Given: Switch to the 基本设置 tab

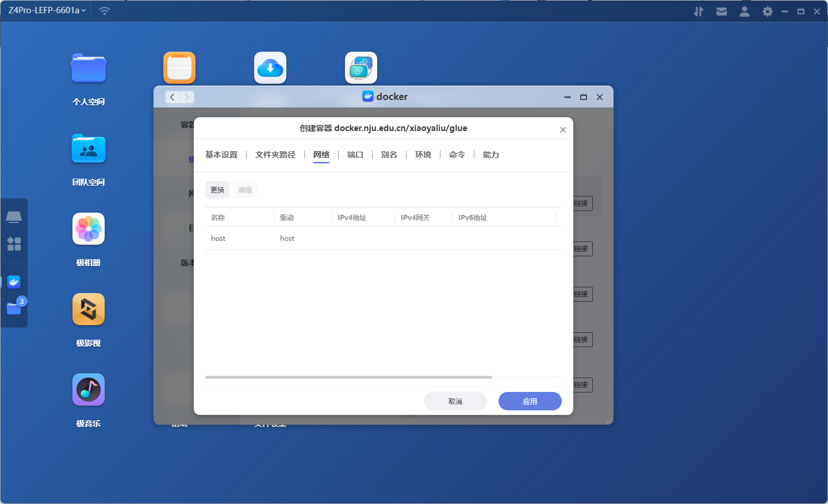Looking at the screenshot, I should (x=221, y=155).
